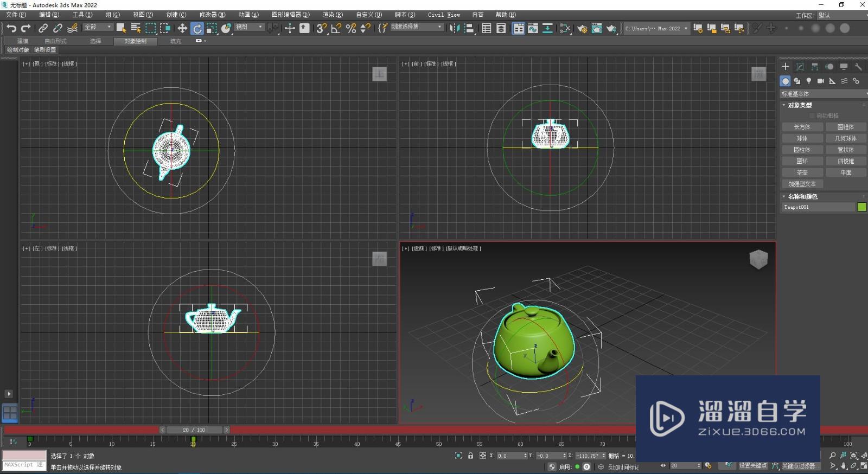Viewport: 868px width, 474px height.
Task: Select the Move tool
Action: click(x=182, y=28)
